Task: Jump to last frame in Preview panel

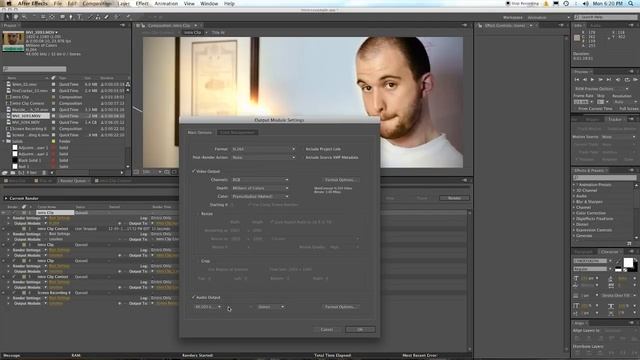Action: [609, 80]
